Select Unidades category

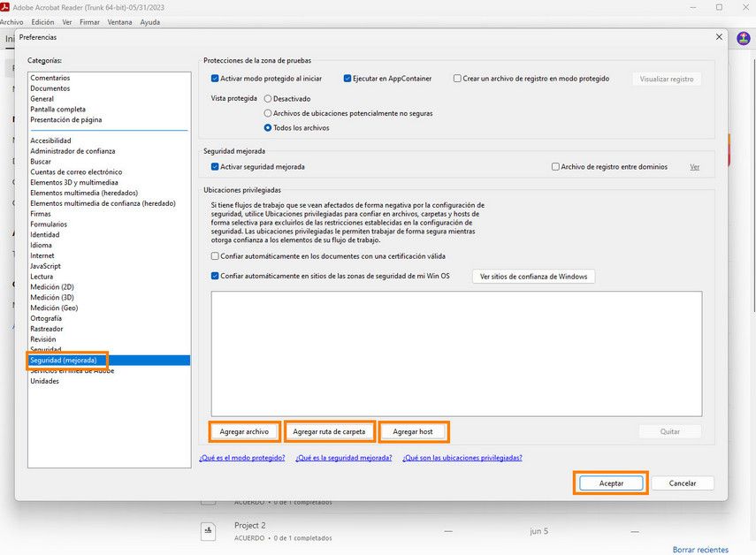click(x=44, y=381)
